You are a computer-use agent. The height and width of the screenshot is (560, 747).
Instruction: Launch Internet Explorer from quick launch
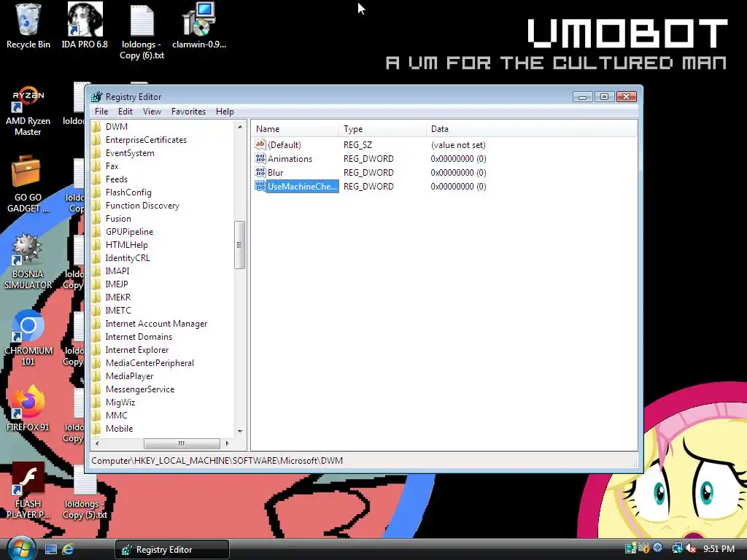coord(68,550)
